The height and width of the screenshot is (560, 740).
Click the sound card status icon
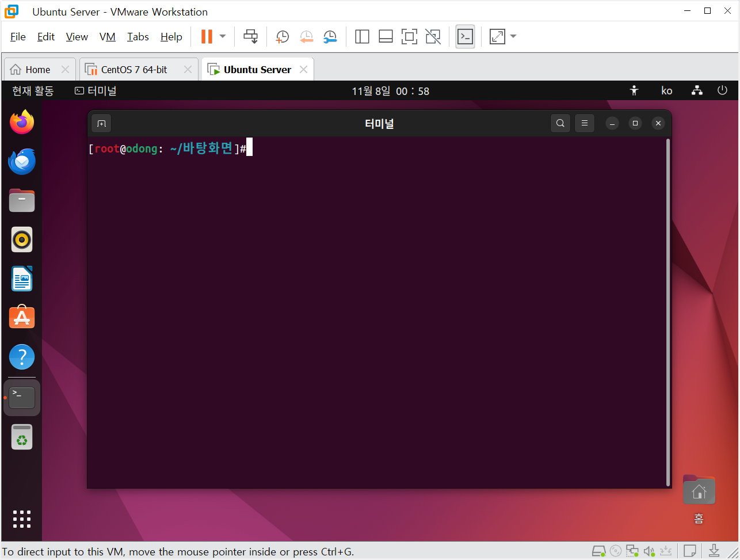(x=650, y=551)
